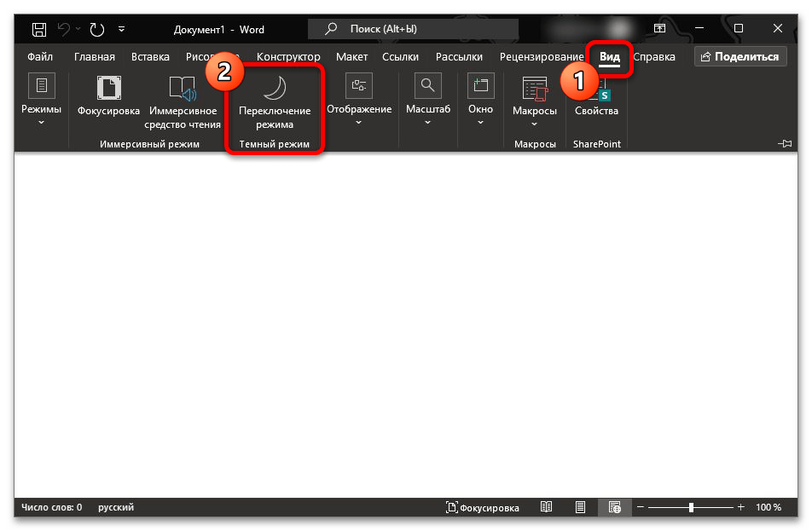Click the Save icon in title bar
The image size is (812, 531).
[x=39, y=30]
